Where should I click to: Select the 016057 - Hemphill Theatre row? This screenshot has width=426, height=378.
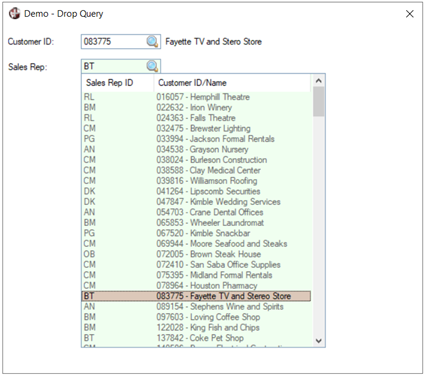[x=196, y=97]
